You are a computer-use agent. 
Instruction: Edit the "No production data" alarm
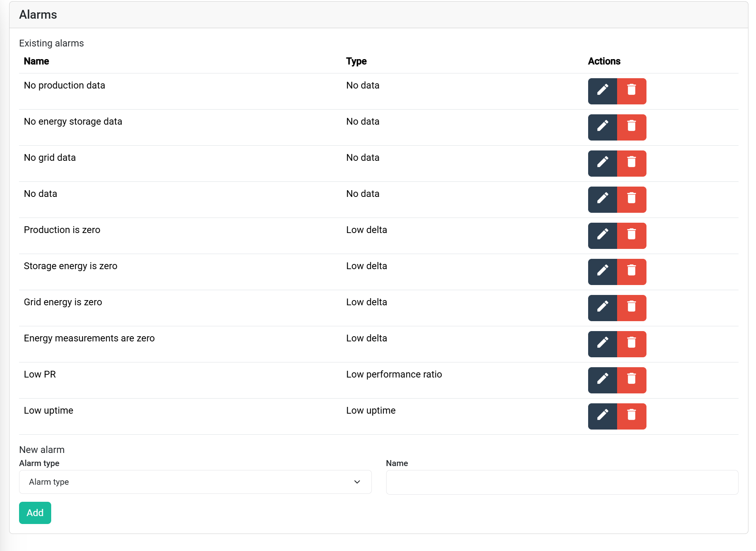(602, 91)
